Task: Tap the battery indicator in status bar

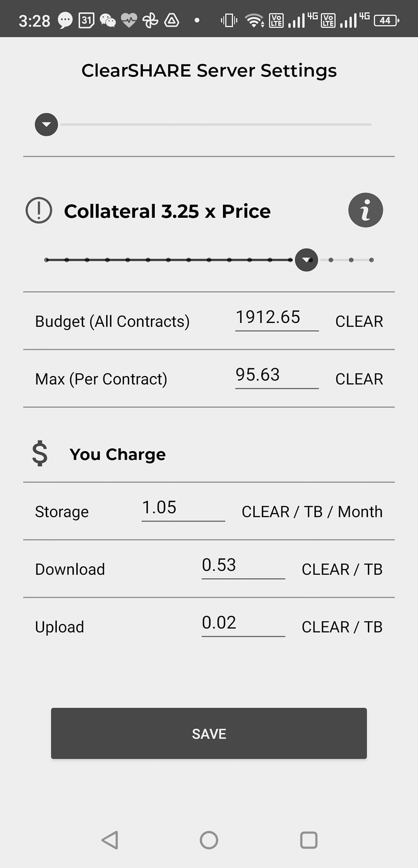Action: tap(386, 20)
